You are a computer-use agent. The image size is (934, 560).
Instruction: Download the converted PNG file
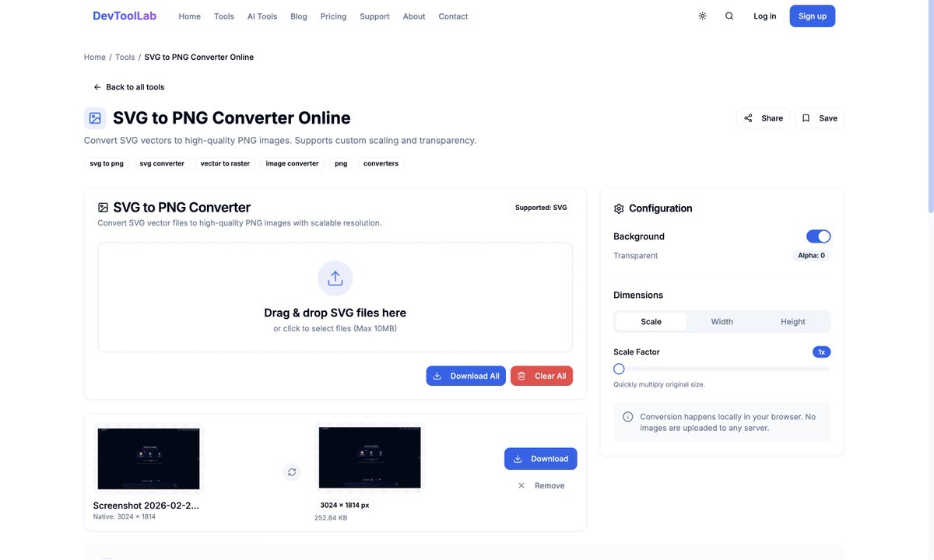541,459
